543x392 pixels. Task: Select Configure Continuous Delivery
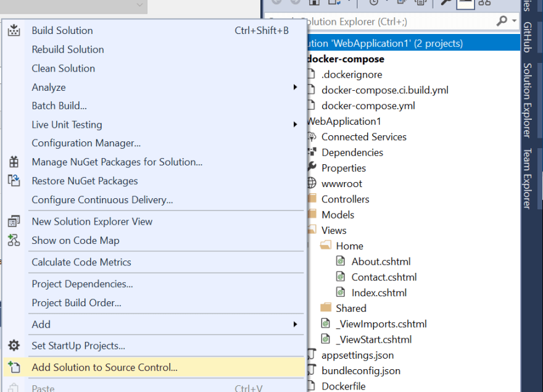coord(154,199)
